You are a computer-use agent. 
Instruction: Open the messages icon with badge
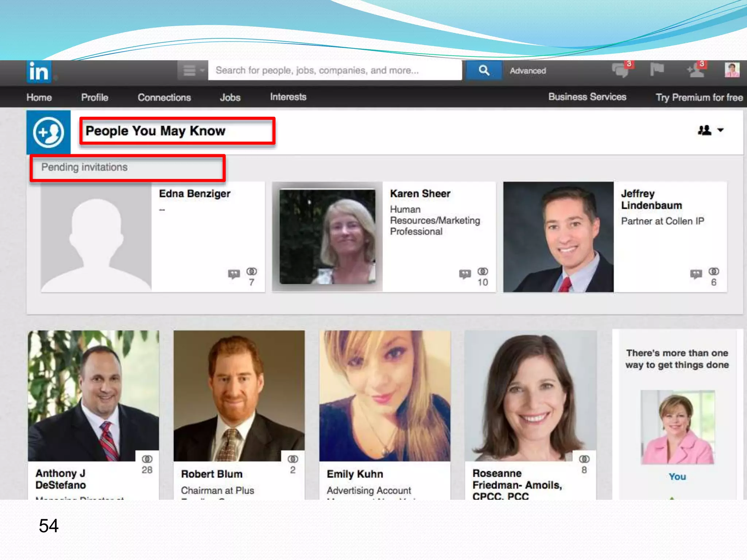(620, 70)
